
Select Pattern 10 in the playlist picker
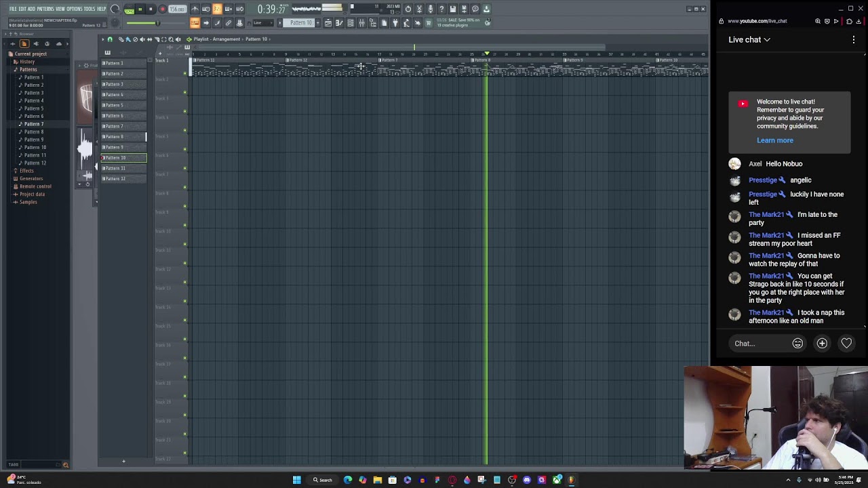point(123,158)
